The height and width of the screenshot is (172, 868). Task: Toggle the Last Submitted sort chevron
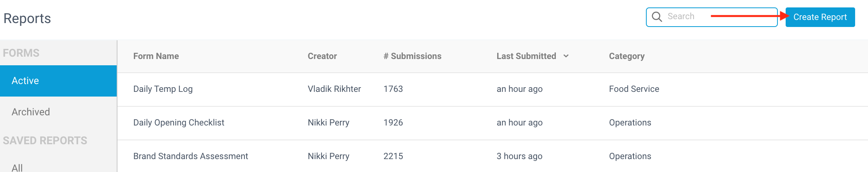pyautogui.click(x=566, y=56)
